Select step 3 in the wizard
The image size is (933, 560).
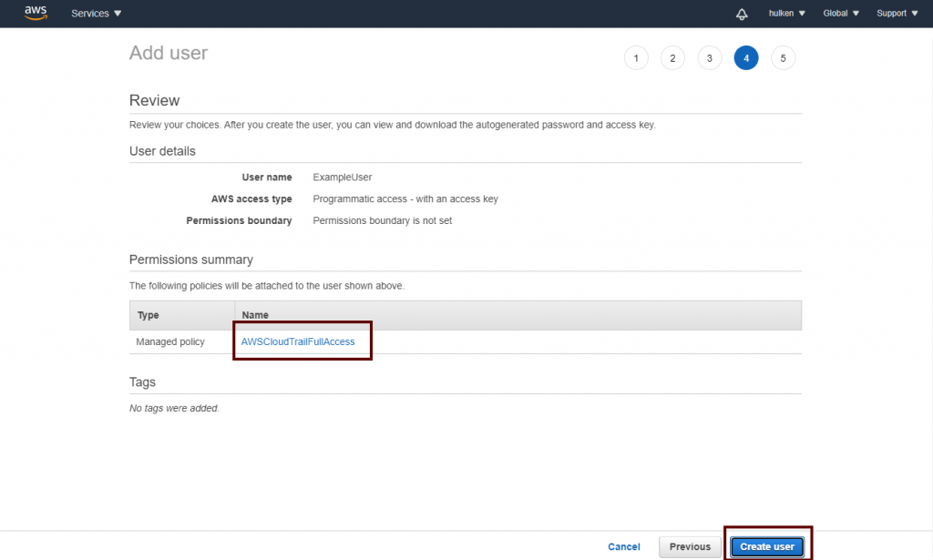(710, 58)
